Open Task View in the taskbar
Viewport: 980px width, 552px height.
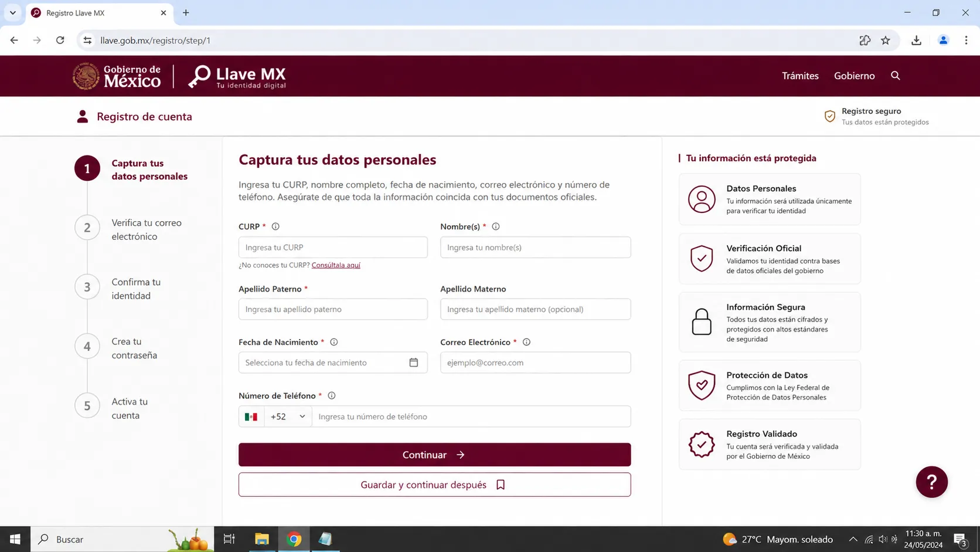pos(229,539)
